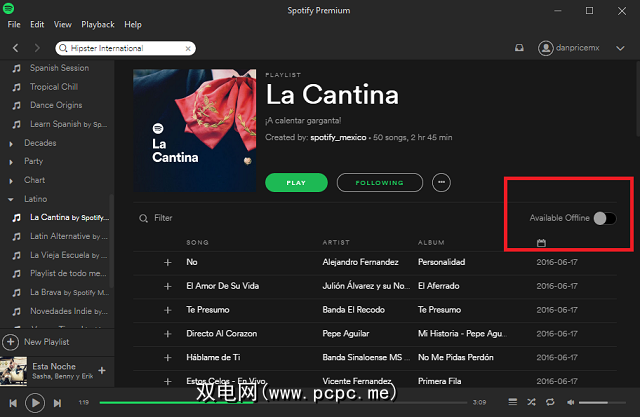The height and width of the screenshot is (417, 640).
Task: Select Tropical Chill playlist
Action: click(x=54, y=87)
